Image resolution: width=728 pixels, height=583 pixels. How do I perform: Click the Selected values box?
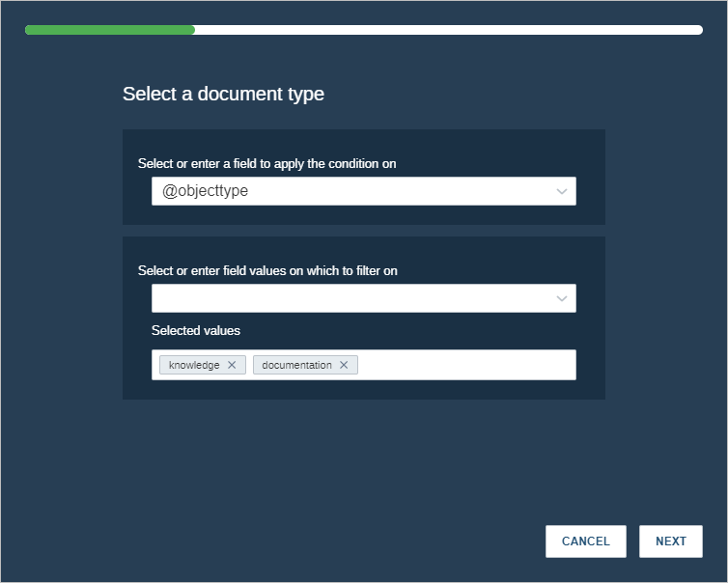click(364, 365)
